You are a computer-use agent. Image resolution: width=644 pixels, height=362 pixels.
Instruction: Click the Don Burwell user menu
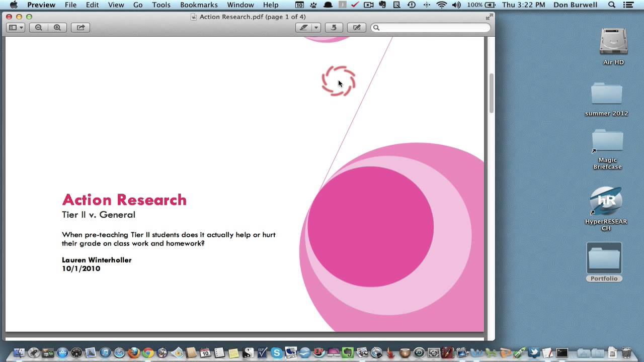577,5
